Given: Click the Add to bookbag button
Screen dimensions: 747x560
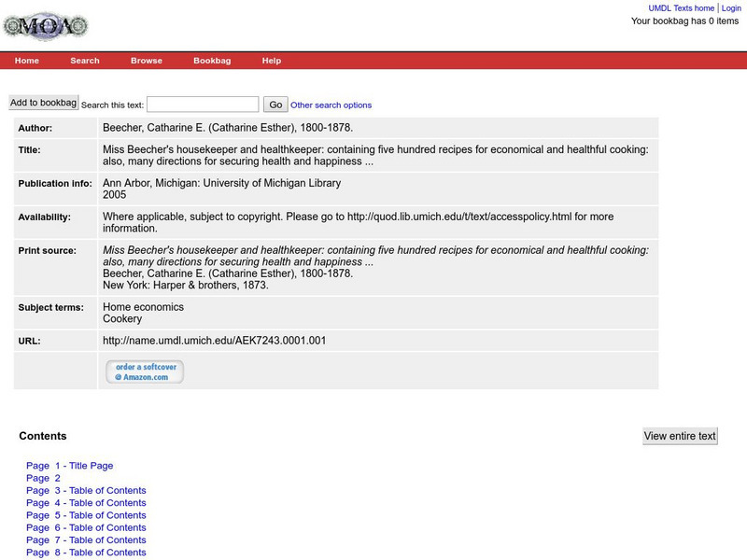Looking at the screenshot, I should click(x=43, y=103).
